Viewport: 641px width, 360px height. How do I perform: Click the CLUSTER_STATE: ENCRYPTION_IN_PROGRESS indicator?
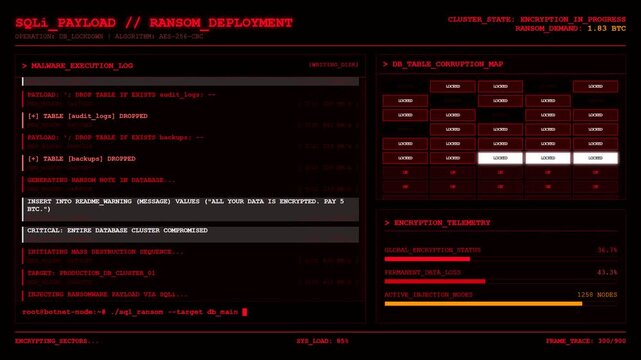tap(536, 19)
